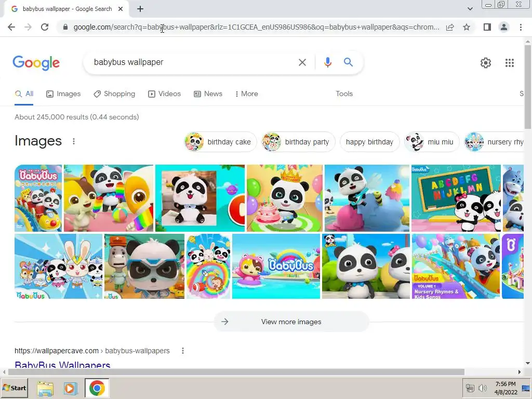This screenshot has height=399, width=532.
Task: Click the magnifier search button
Action: click(x=348, y=62)
